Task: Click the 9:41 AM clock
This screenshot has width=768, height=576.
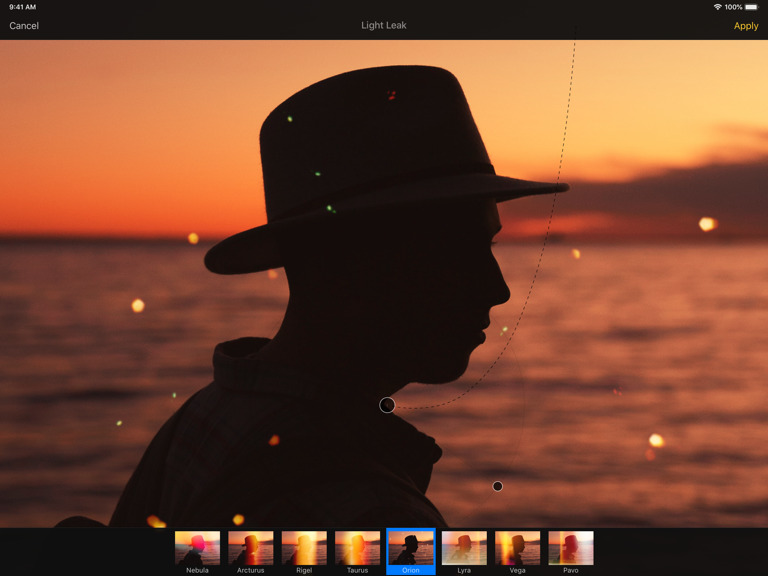Action: (x=22, y=7)
